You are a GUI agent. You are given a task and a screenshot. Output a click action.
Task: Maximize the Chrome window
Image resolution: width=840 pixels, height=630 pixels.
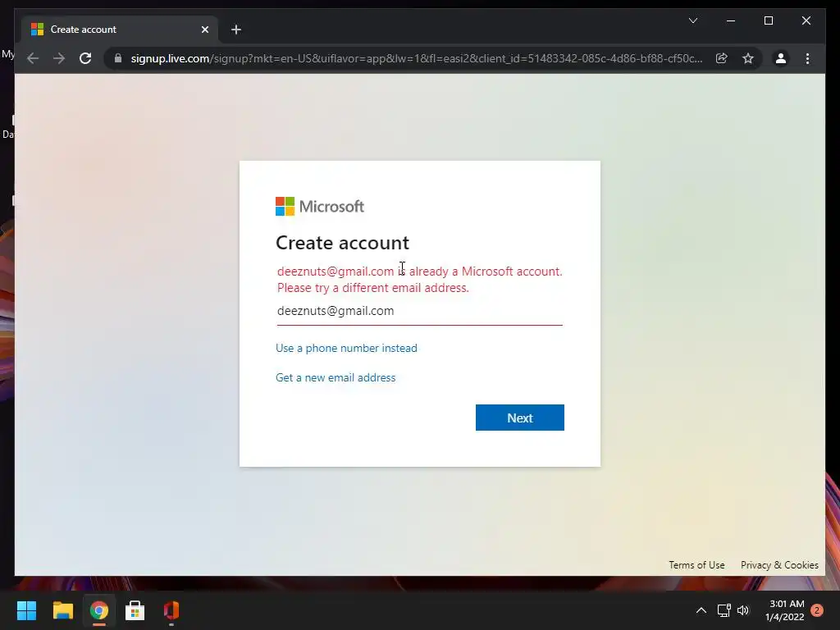tap(768, 21)
